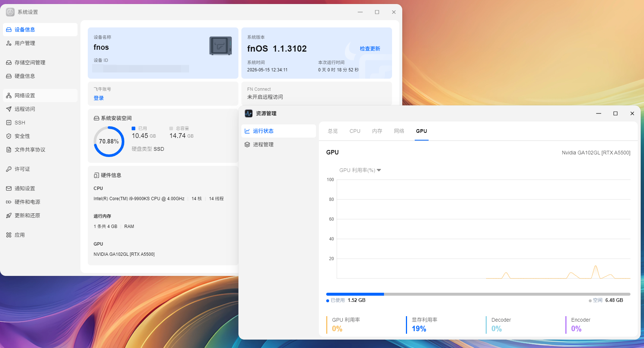
Task: Click the NAS device image
Action: pyautogui.click(x=221, y=46)
